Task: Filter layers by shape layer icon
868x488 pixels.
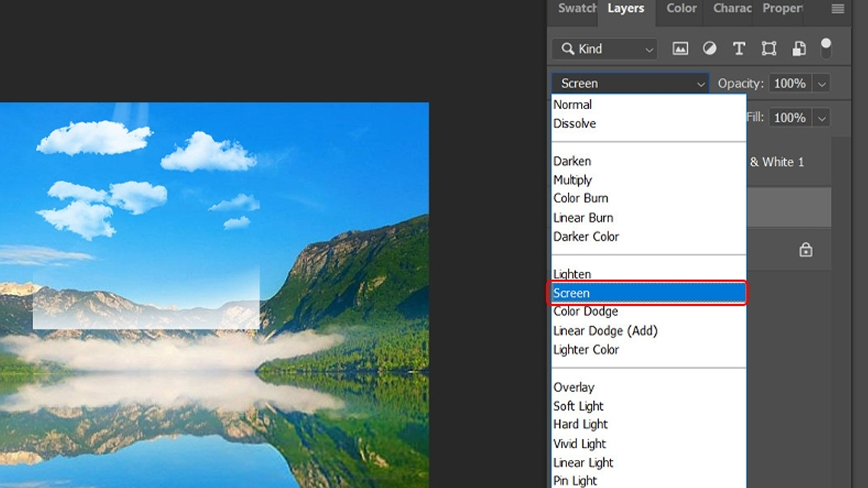Action: click(x=768, y=48)
